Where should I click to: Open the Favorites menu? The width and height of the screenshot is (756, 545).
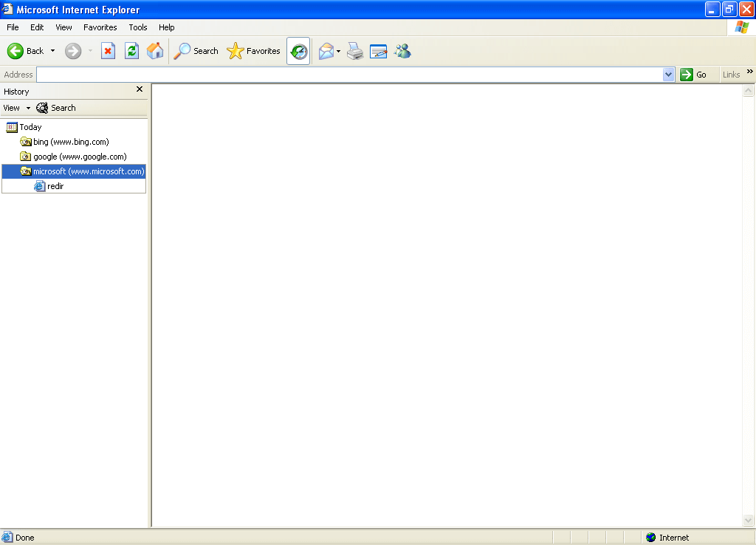(x=100, y=27)
